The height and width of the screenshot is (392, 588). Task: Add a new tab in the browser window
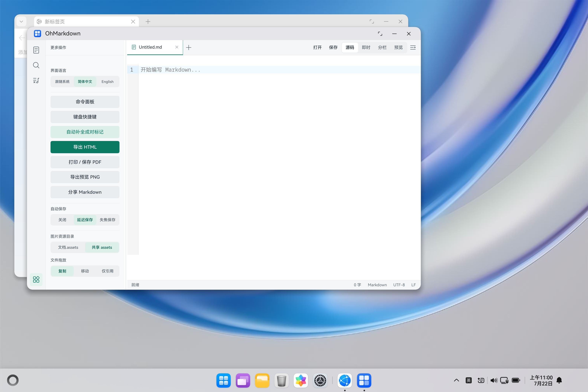pyautogui.click(x=148, y=22)
